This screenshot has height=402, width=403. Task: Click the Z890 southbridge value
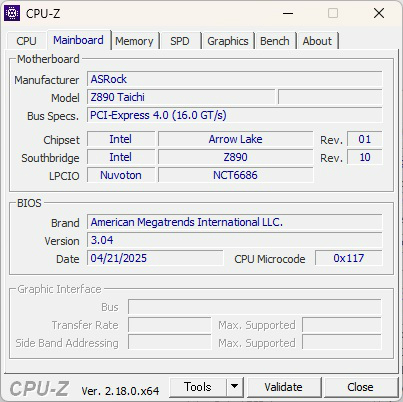tap(235, 157)
